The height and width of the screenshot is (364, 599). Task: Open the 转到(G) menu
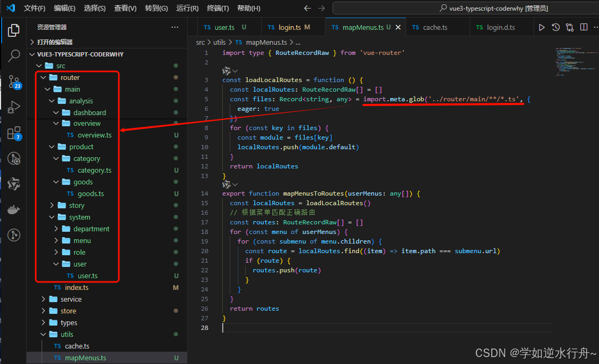click(x=156, y=8)
